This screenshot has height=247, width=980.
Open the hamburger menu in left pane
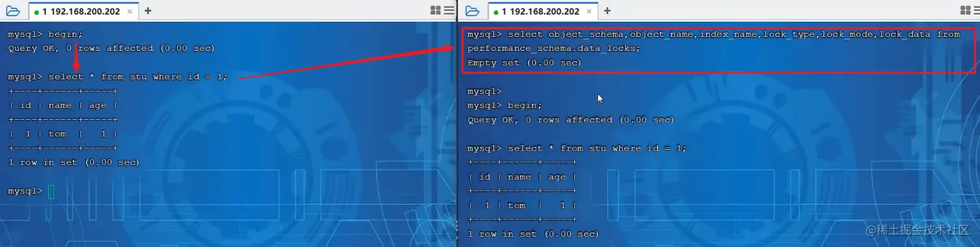[449, 10]
